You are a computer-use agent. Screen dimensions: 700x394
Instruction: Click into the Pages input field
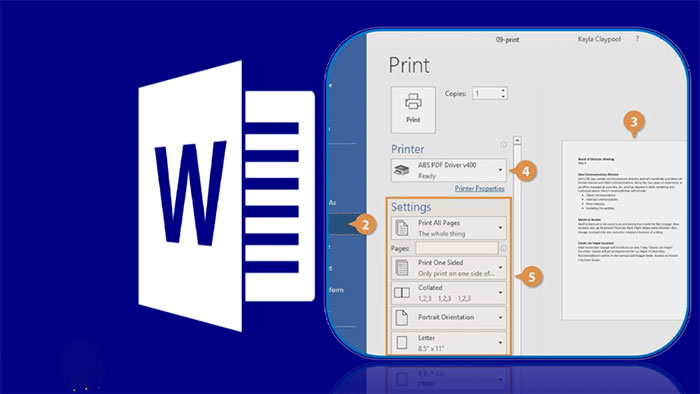point(457,248)
